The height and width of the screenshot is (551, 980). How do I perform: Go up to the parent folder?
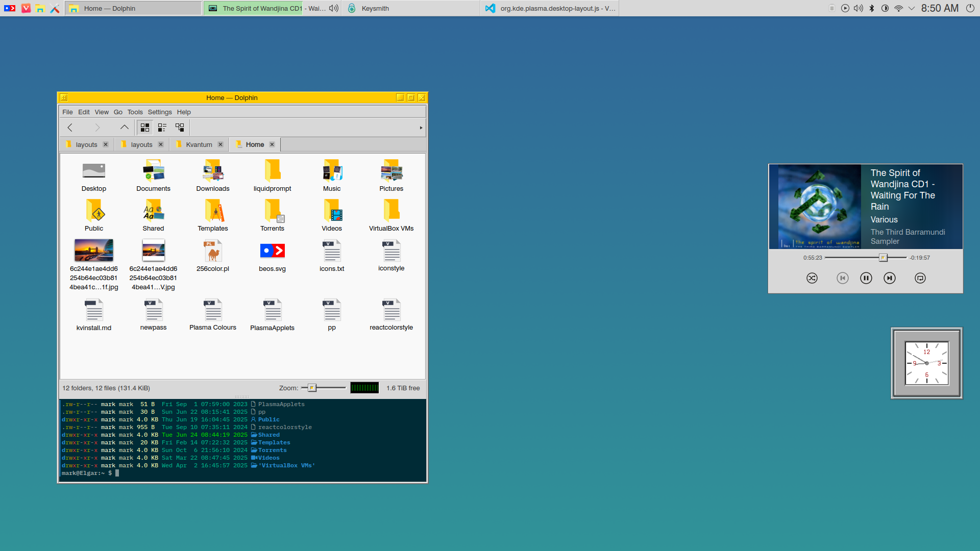click(x=125, y=128)
